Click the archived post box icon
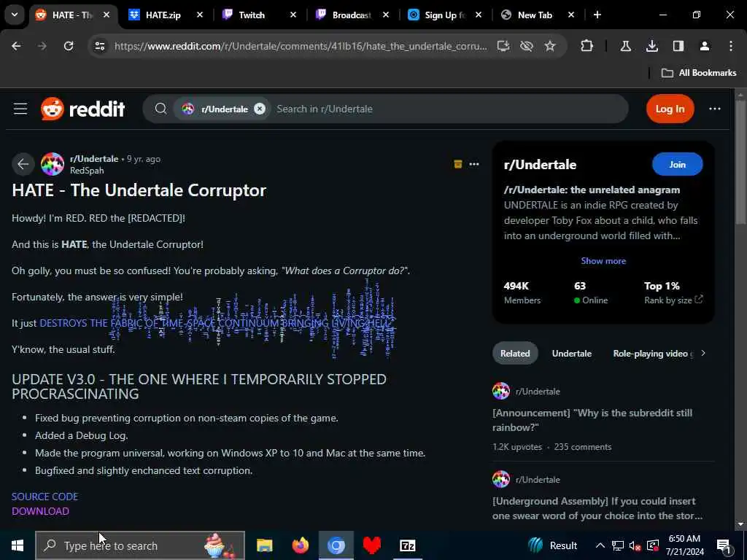 point(458,164)
